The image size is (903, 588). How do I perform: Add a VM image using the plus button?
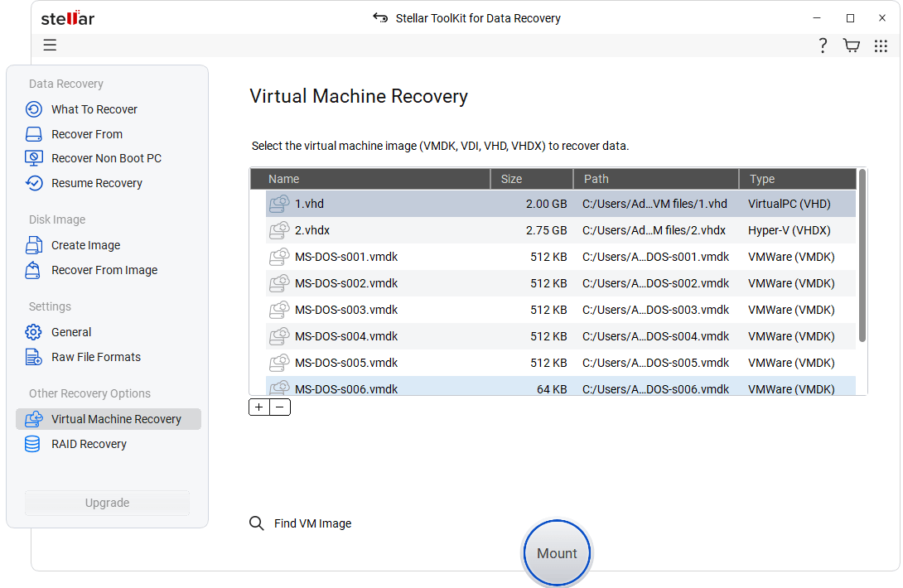click(x=258, y=407)
